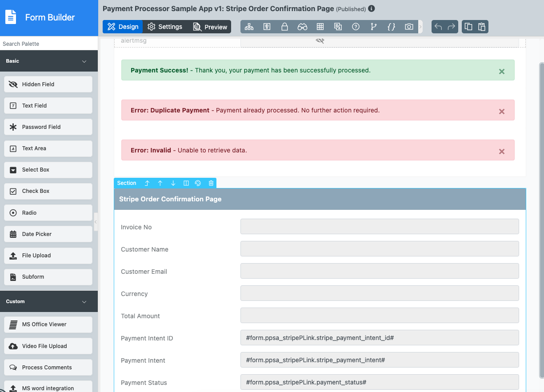Select Text Area palette element
The width and height of the screenshot is (544, 392).
click(x=48, y=148)
